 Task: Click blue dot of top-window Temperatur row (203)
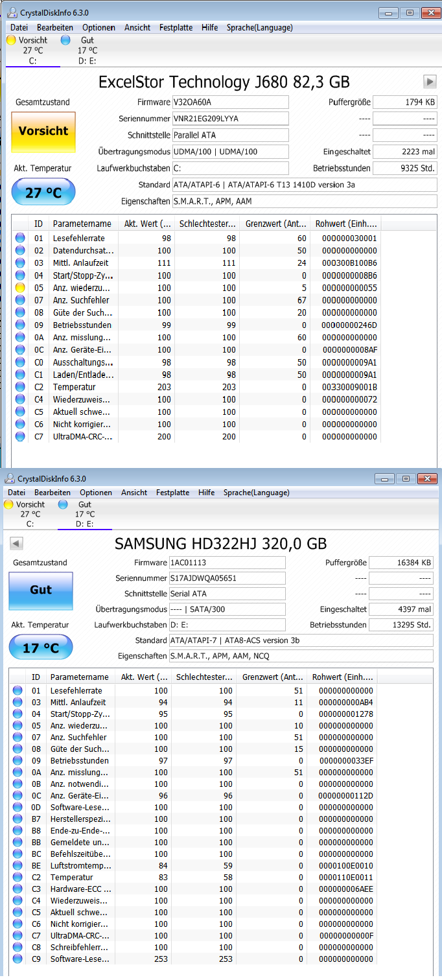coord(20,387)
